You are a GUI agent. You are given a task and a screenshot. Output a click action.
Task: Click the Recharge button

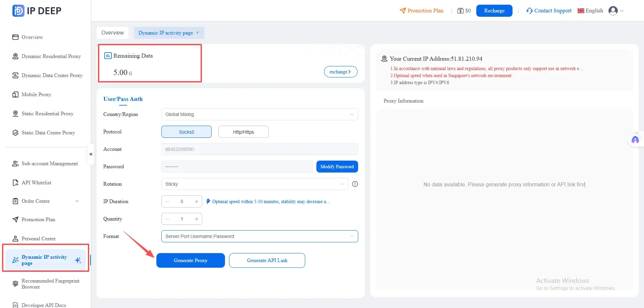pos(494,11)
